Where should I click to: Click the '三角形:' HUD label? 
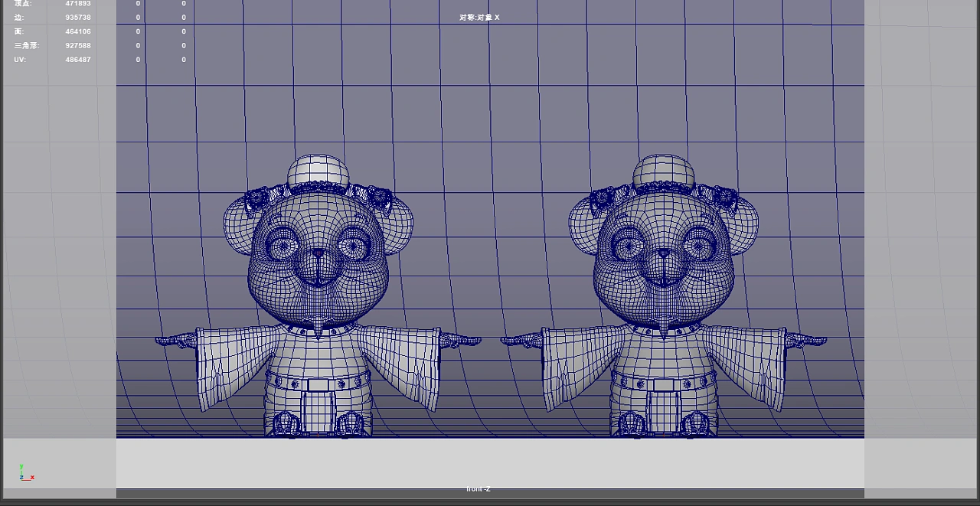pos(27,45)
